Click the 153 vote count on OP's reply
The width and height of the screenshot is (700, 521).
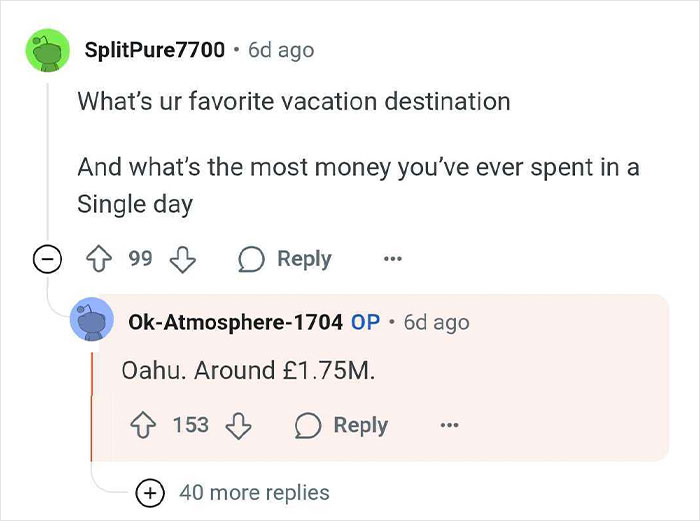coord(191,425)
